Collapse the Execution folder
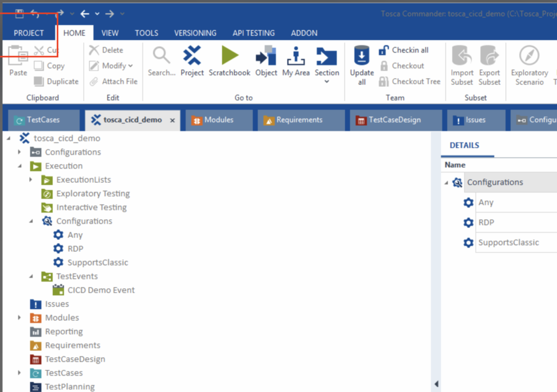 (x=20, y=166)
